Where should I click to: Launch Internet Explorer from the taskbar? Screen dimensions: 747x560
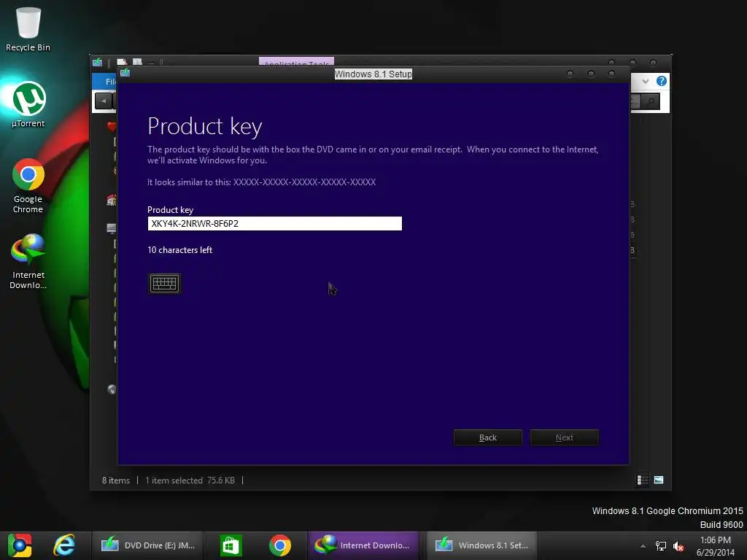[64, 545]
